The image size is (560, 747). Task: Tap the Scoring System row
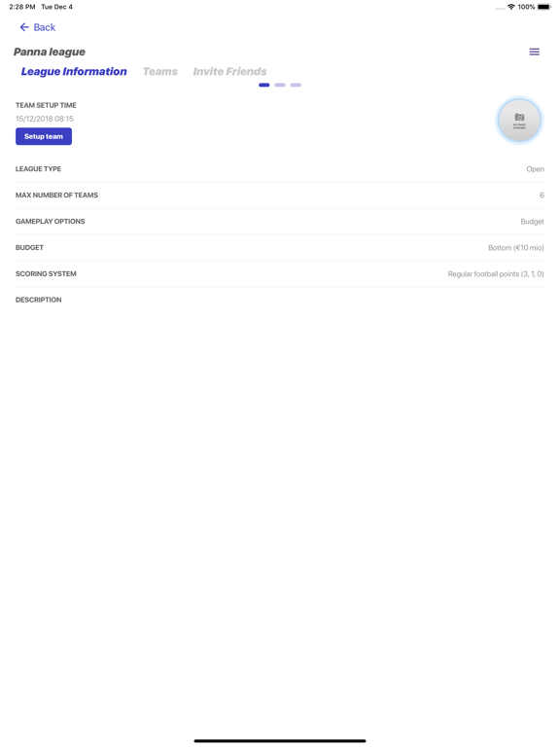[x=280, y=274]
